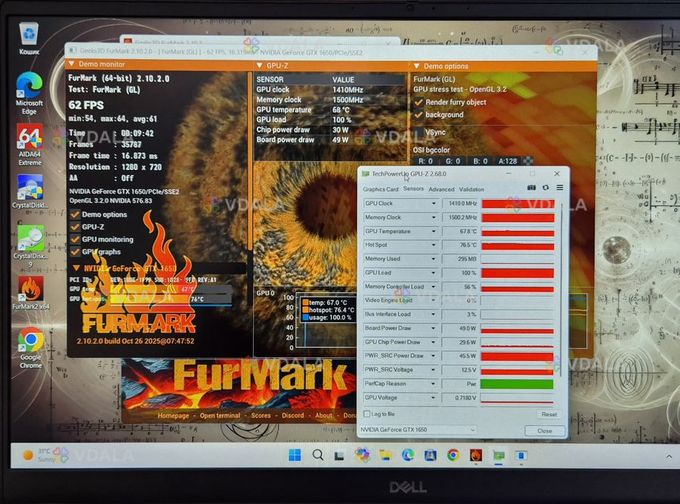Open Copilot from the taskbar
680x504 pixels.
pos(362,455)
